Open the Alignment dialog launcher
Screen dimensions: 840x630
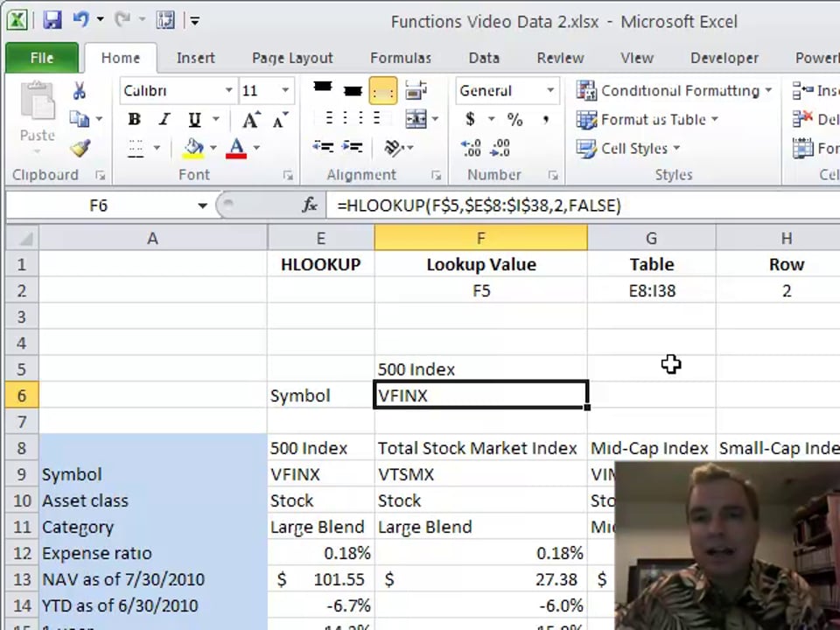coord(436,175)
